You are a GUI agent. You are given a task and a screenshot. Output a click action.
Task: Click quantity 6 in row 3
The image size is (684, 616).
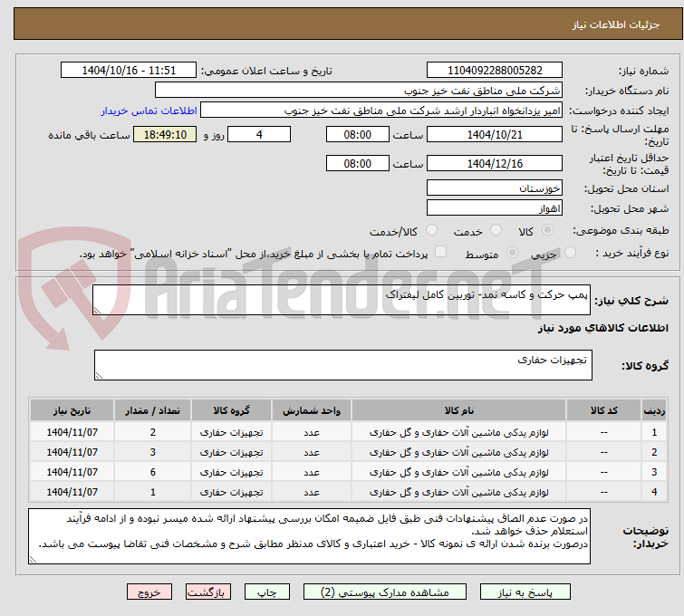(153, 472)
